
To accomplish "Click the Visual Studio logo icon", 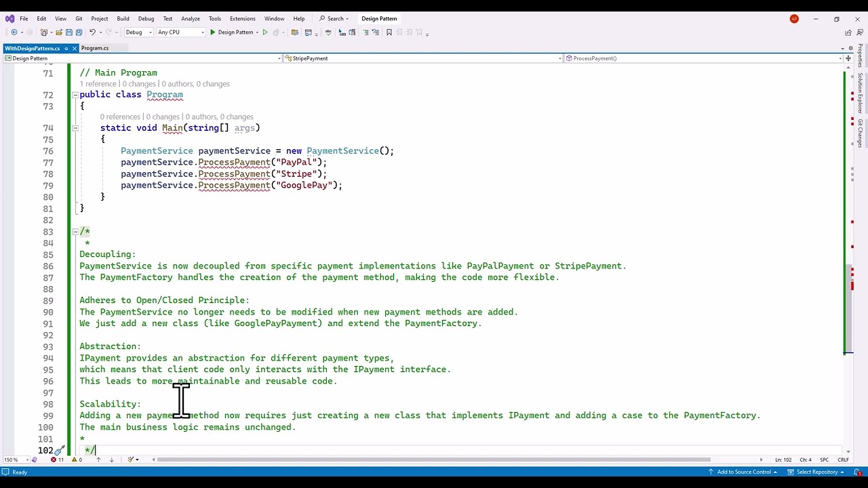I will pyautogui.click(x=9, y=18).
